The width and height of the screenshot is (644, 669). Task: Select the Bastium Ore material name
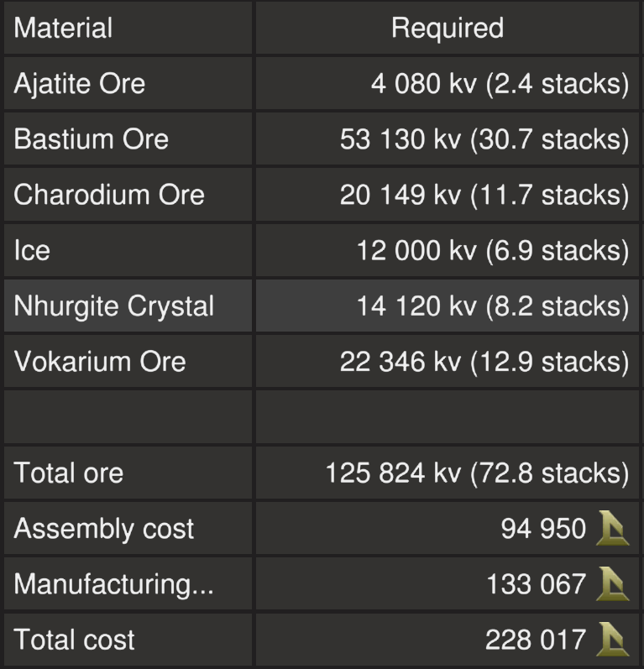(92, 139)
